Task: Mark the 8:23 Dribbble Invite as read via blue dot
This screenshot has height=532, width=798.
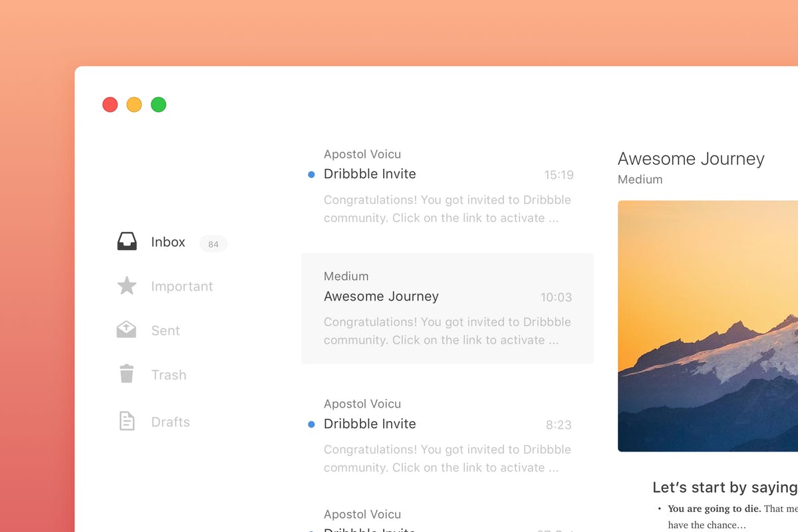Action: 311,424
